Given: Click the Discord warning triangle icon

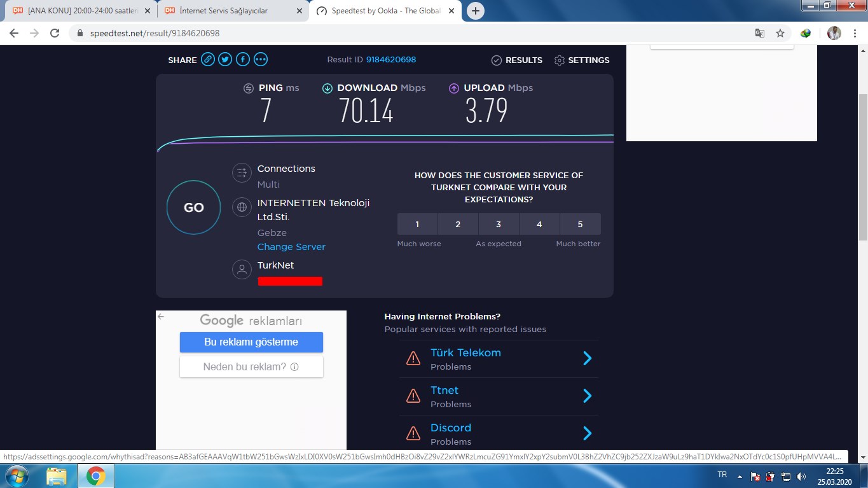Looking at the screenshot, I should 413,434.
